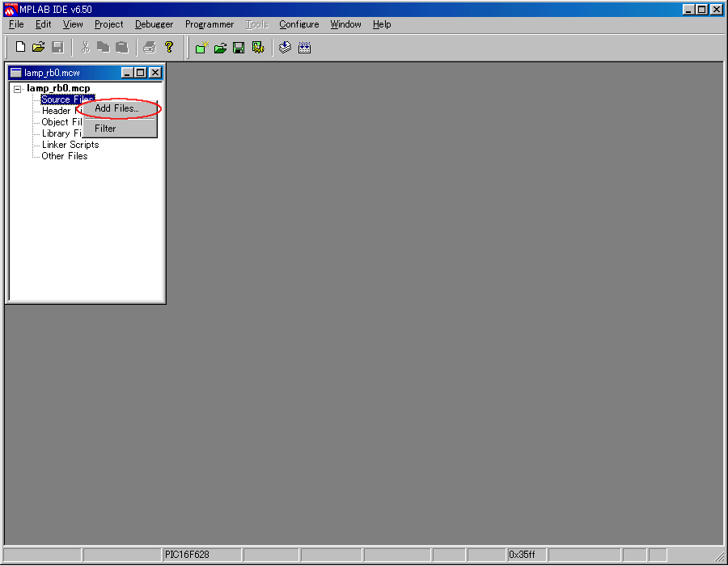Select Source Files tree folder
Screen dimensions: 728x566
coord(67,99)
